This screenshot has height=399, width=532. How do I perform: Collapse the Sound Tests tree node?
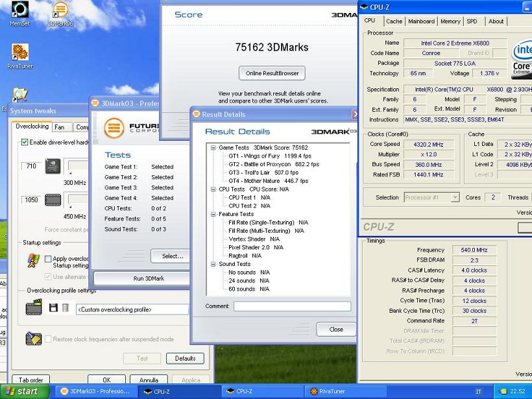click(x=213, y=264)
